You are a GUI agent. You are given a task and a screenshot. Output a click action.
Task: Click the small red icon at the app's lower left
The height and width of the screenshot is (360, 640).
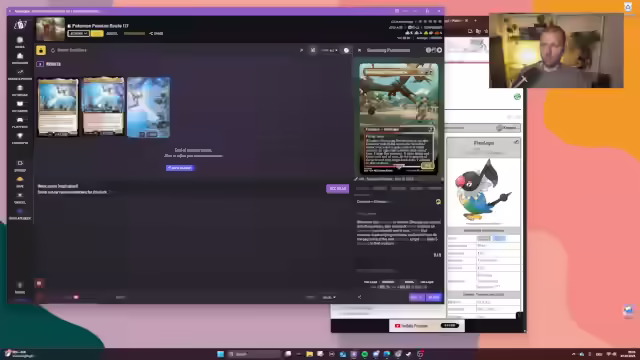click(39, 283)
